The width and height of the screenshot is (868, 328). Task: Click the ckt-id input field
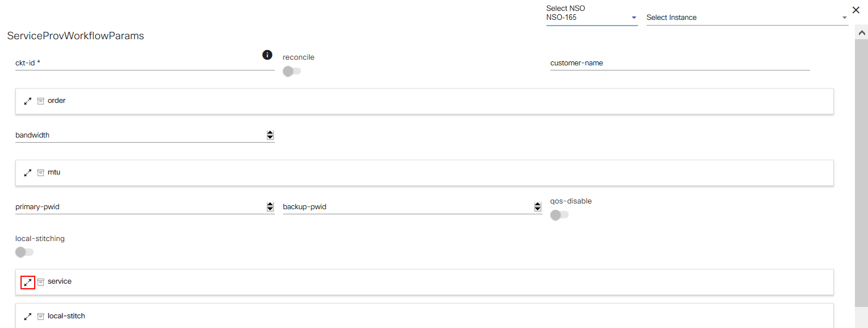tap(137, 63)
